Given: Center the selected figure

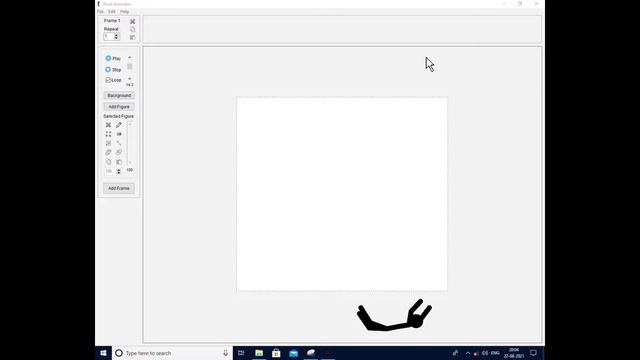Looking at the screenshot, I should 108,134.
